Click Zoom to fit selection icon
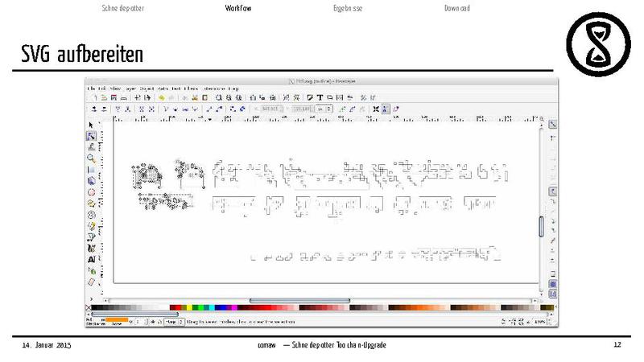Screen dimensions: 644x362 click(218, 97)
